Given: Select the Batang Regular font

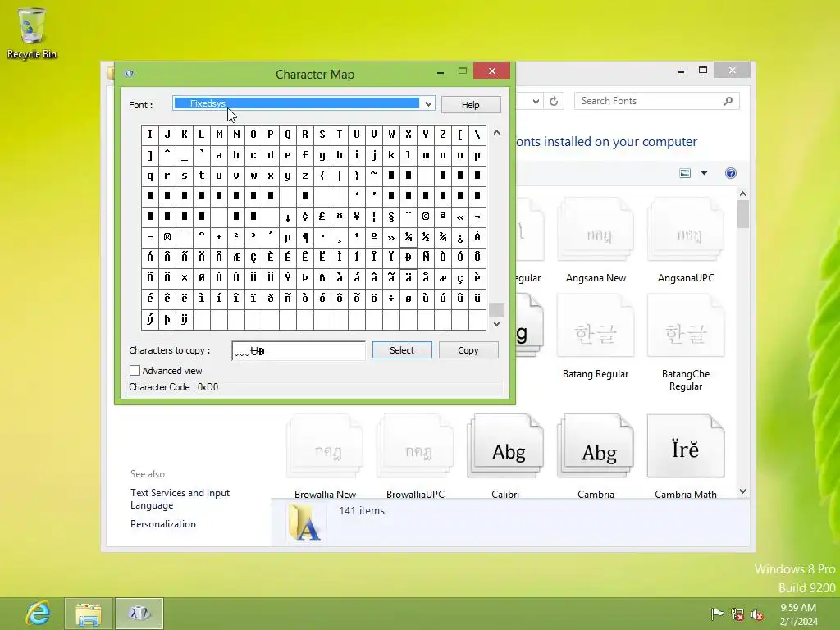Looking at the screenshot, I should pos(596,336).
